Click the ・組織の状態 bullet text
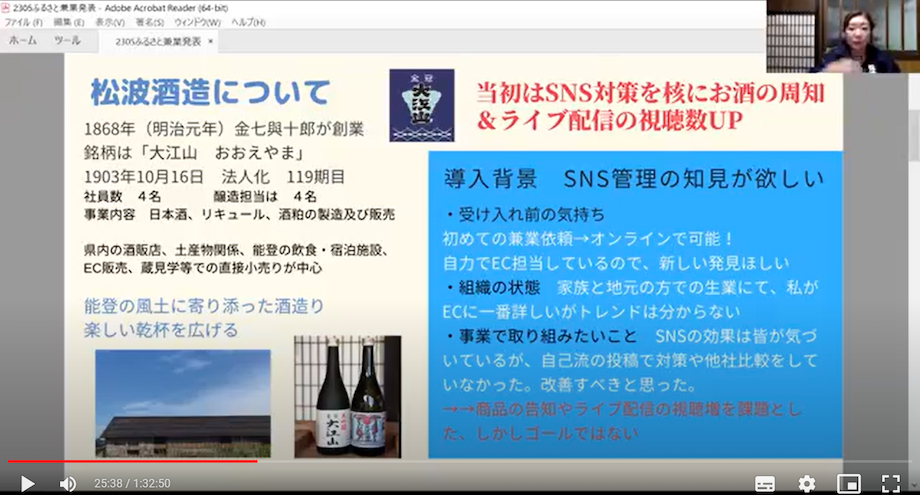 point(492,287)
